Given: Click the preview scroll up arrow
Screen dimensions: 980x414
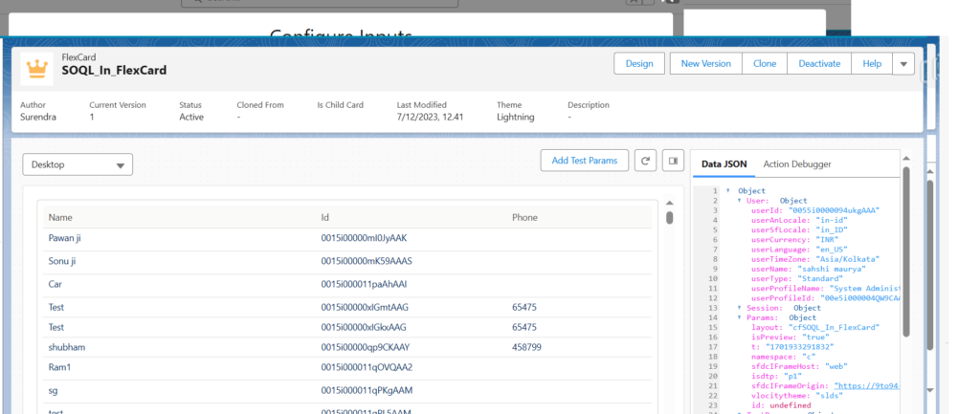Looking at the screenshot, I should [x=669, y=203].
